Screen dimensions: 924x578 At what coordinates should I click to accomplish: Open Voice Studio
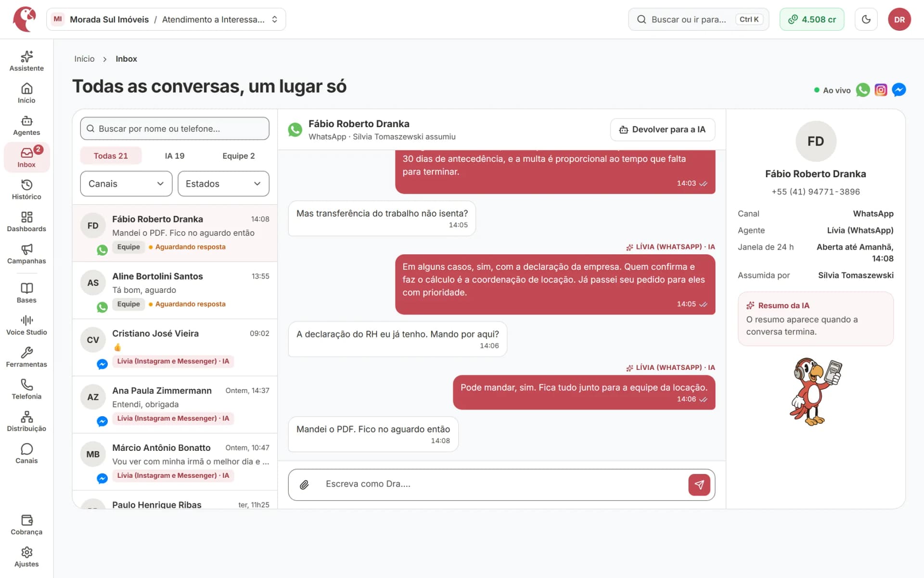pyautogui.click(x=26, y=326)
